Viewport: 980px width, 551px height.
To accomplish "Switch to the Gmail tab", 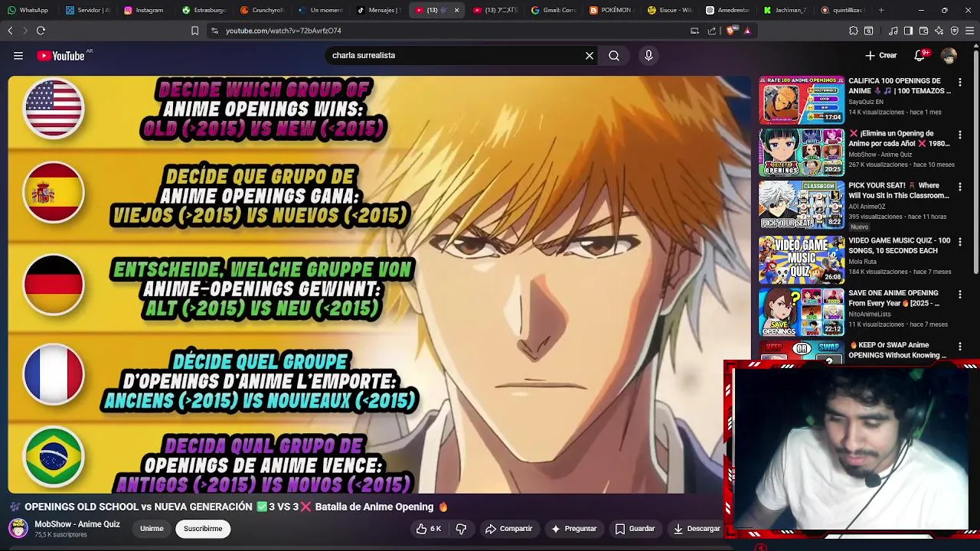I will (553, 10).
